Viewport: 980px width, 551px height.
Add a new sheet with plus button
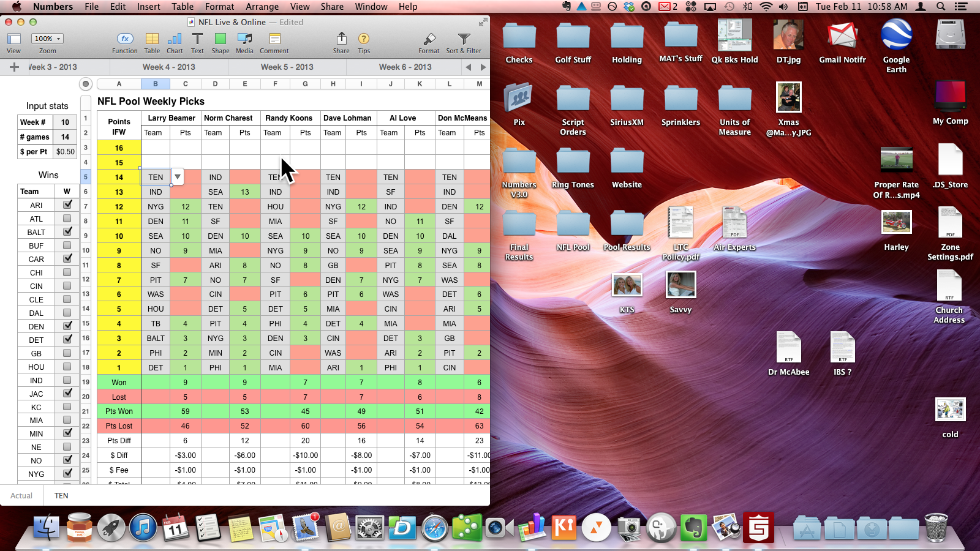(14, 67)
